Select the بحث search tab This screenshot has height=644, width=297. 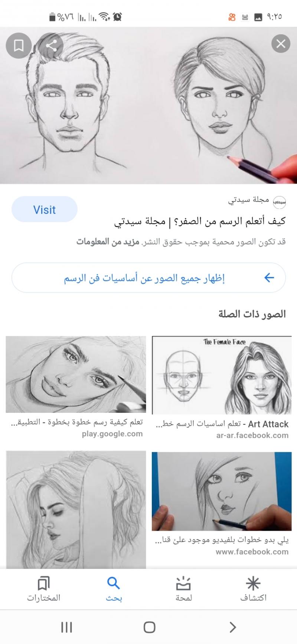pyautogui.click(x=114, y=589)
